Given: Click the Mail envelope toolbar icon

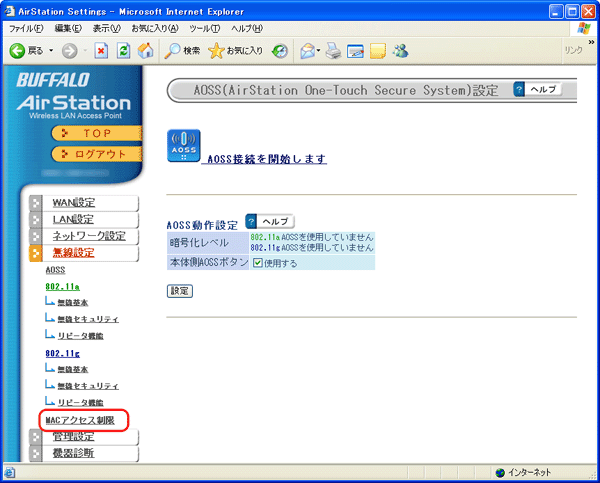Looking at the screenshot, I should [x=308, y=50].
